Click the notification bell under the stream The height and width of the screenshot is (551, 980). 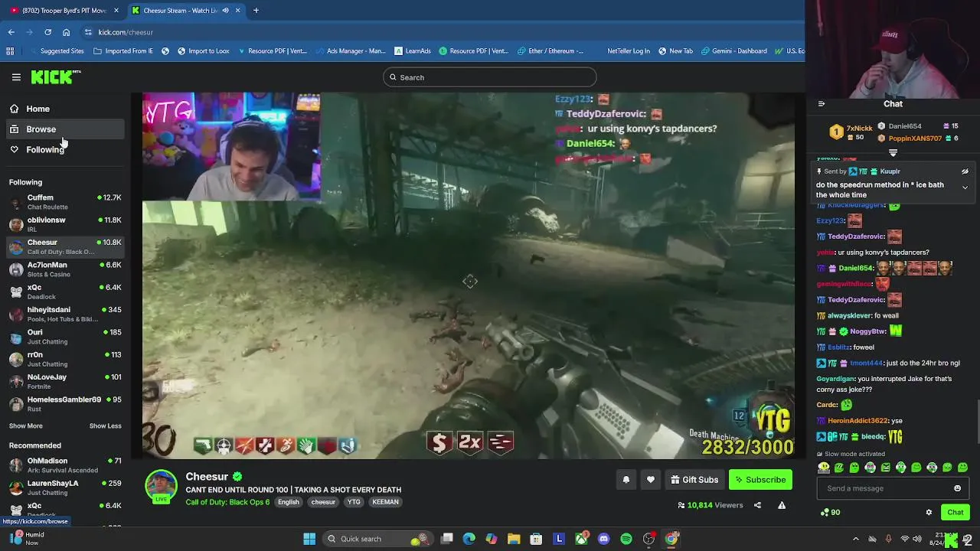pos(626,480)
